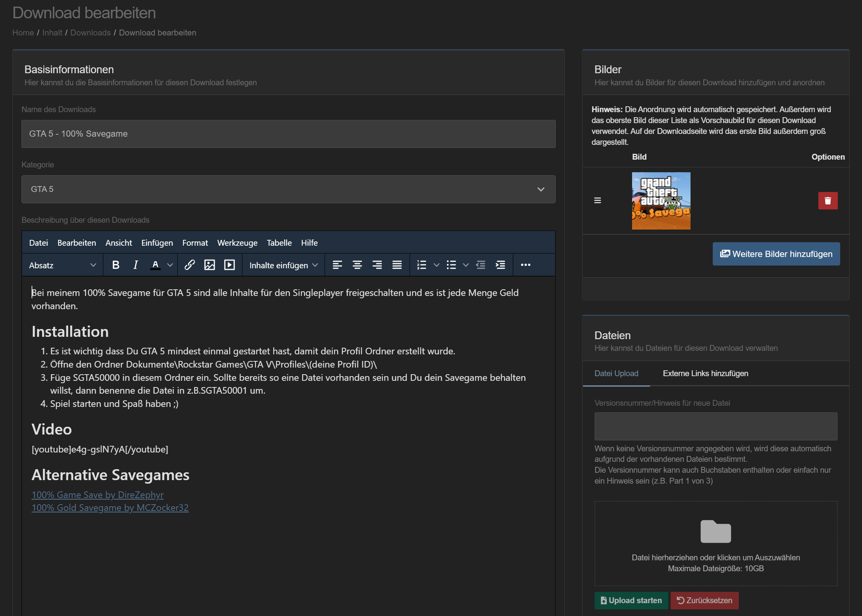Image resolution: width=862 pixels, height=616 pixels.
Task: Click the Alternative Savegames heading
Action: (x=110, y=475)
